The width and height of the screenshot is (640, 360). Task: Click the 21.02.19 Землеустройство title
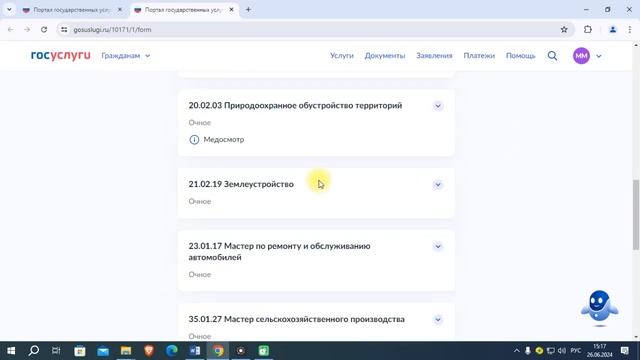click(241, 184)
